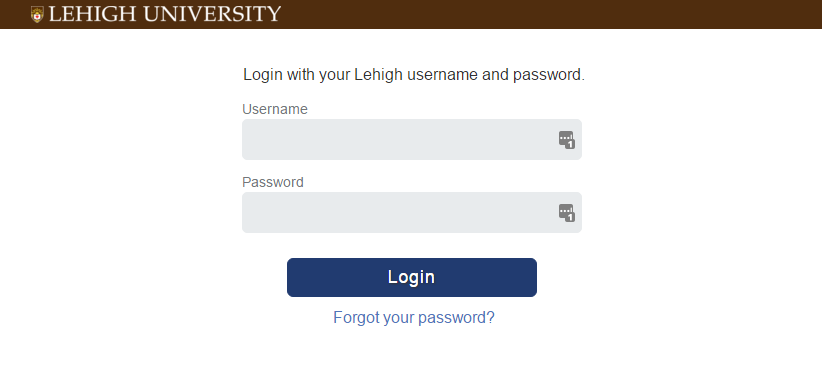Click the word Login starting the instructions
The image size is (822, 386).
tap(263, 76)
